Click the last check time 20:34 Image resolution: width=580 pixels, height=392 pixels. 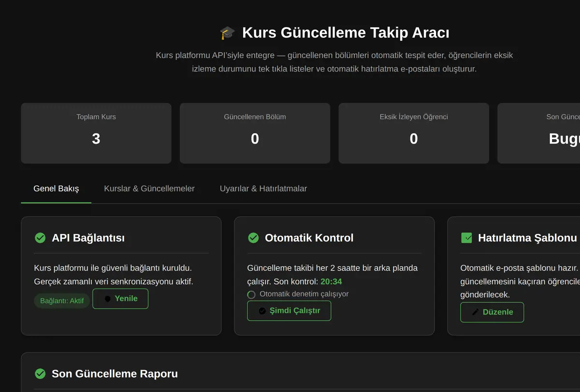[332, 281]
